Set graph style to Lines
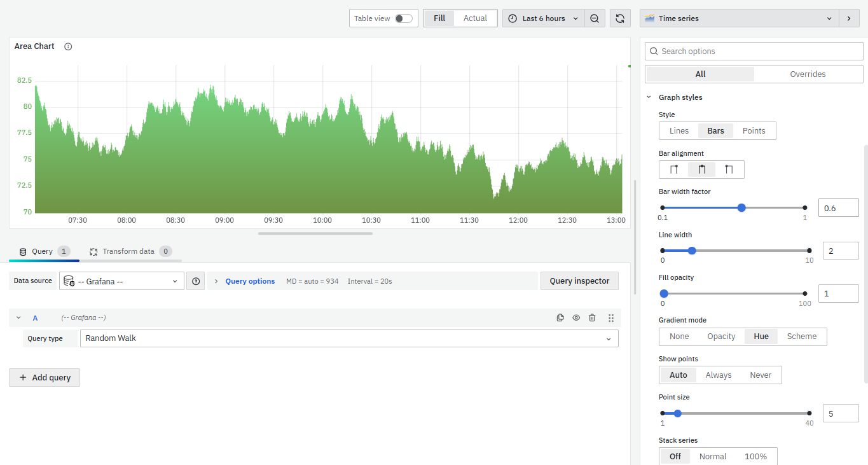Image resolution: width=868 pixels, height=465 pixels. coord(679,131)
